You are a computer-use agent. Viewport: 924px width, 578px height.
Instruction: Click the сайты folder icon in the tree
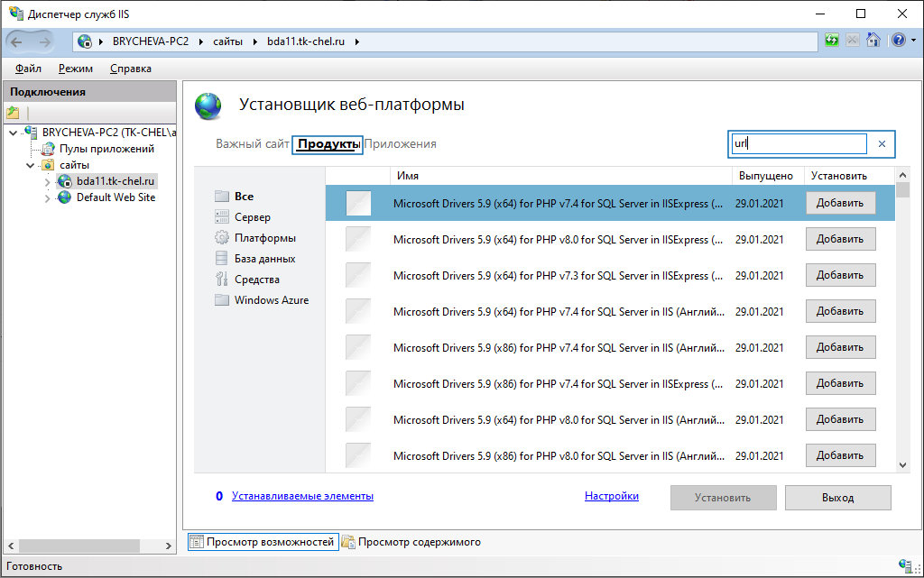point(48,165)
